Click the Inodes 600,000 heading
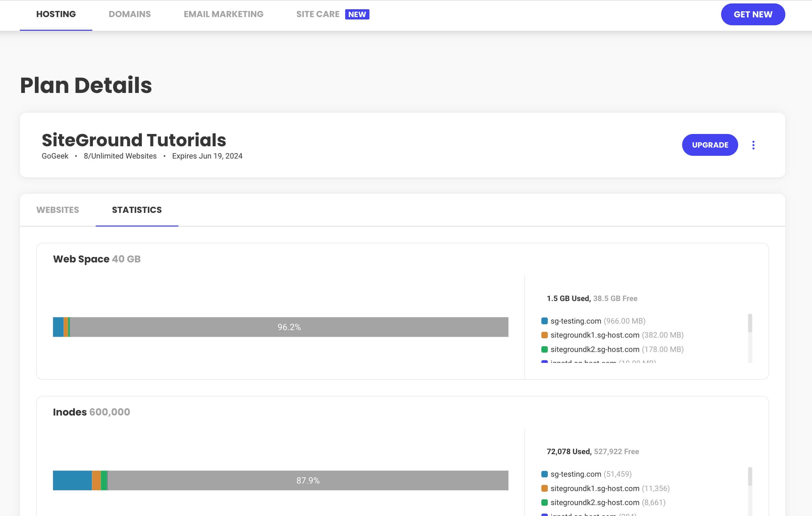The width and height of the screenshot is (812, 516). [x=92, y=412]
